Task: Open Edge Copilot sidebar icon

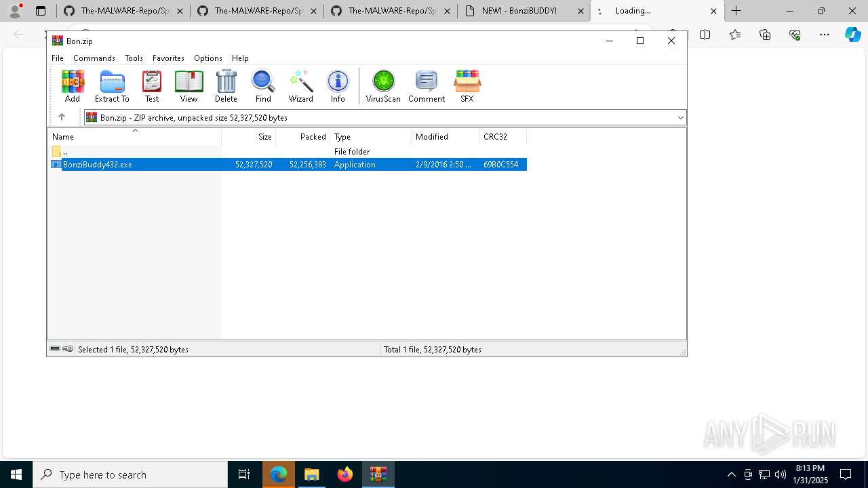Action: coord(852,35)
